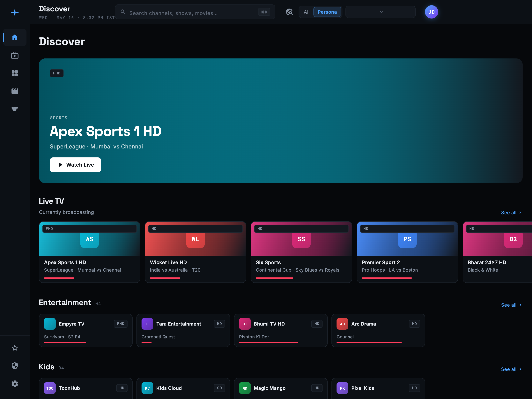
Task: Open the Live TV sidebar icon
Action: click(15, 55)
